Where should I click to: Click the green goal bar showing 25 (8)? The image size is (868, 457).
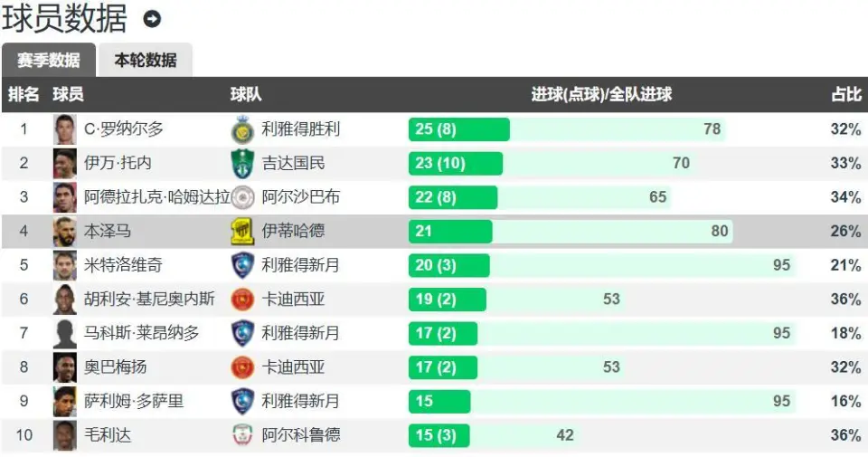(x=459, y=129)
